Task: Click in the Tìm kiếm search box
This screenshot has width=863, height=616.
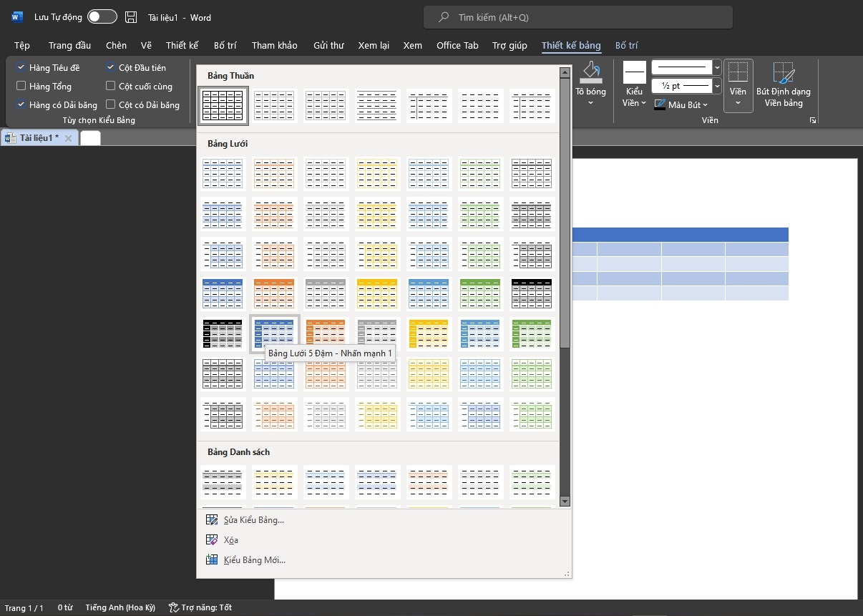Action: 578,17
